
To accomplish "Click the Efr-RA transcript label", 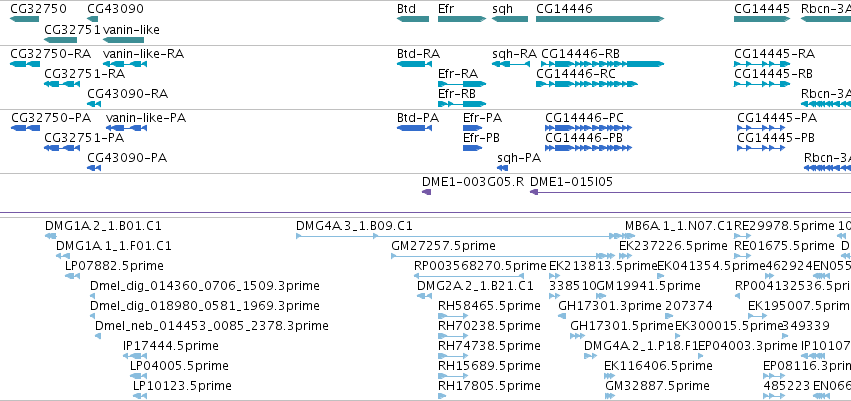I will coord(458,74).
